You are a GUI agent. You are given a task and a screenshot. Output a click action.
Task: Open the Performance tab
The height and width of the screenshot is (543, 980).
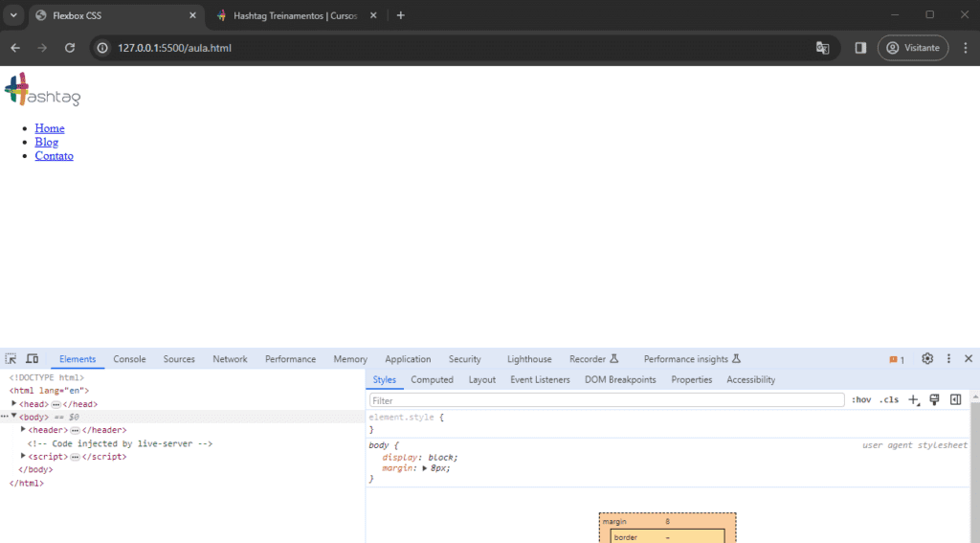pyautogui.click(x=290, y=359)
